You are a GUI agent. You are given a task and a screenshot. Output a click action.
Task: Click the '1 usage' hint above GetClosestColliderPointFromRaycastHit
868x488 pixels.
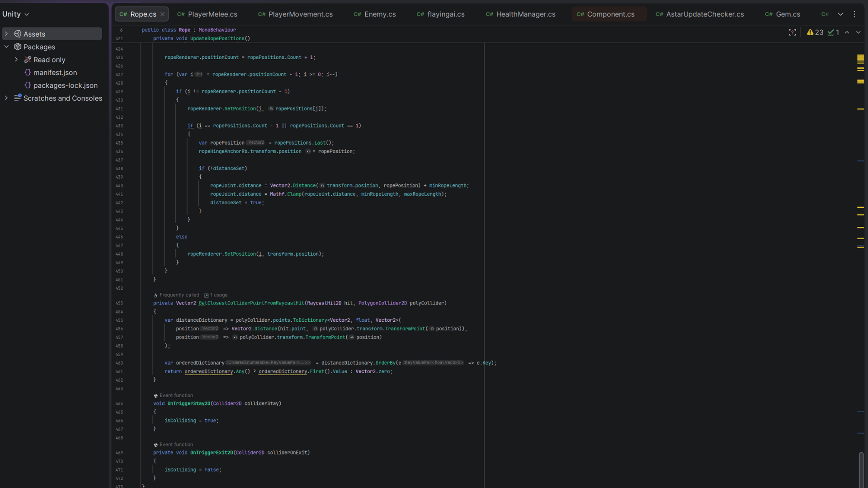coord(217,295)
